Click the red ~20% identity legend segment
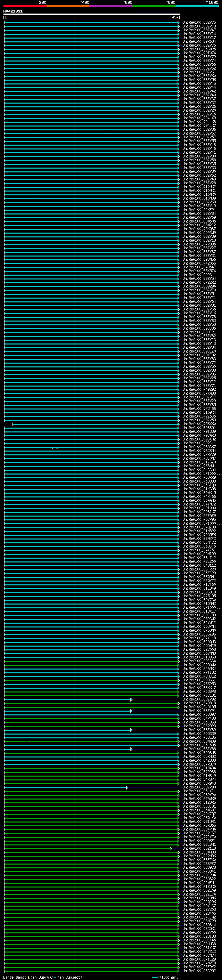Viewport: 222px width, 980px height. [x=25, y=6]
